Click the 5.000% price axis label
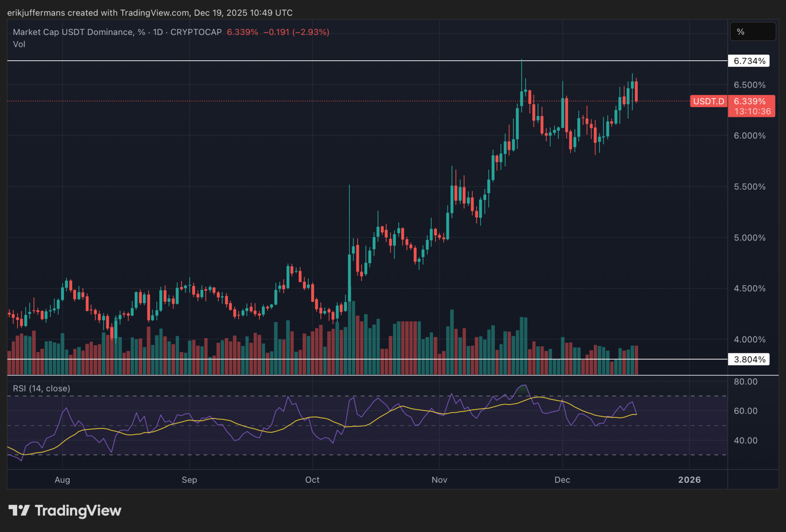The image size is (786, 532). tap(749, 238)
